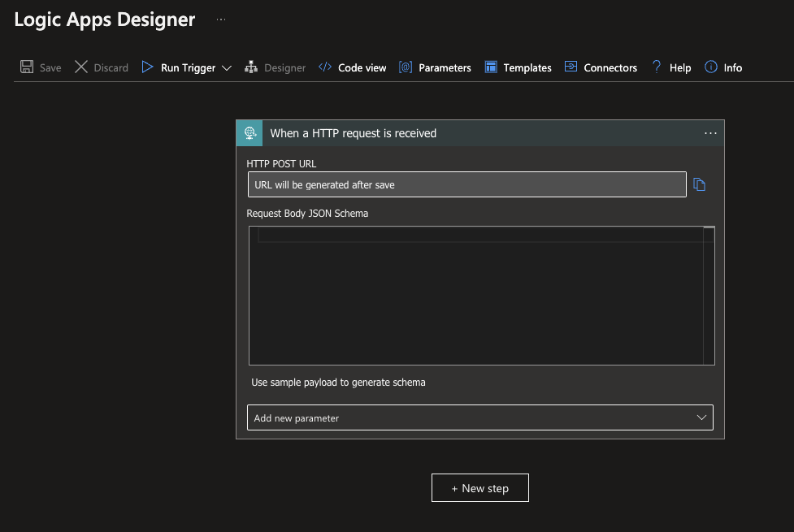Click the Request Body JSON Schema label
Image resolution: width=794 pixels, height=532 pixels.
pyautogui.click(x=307, y=213)
